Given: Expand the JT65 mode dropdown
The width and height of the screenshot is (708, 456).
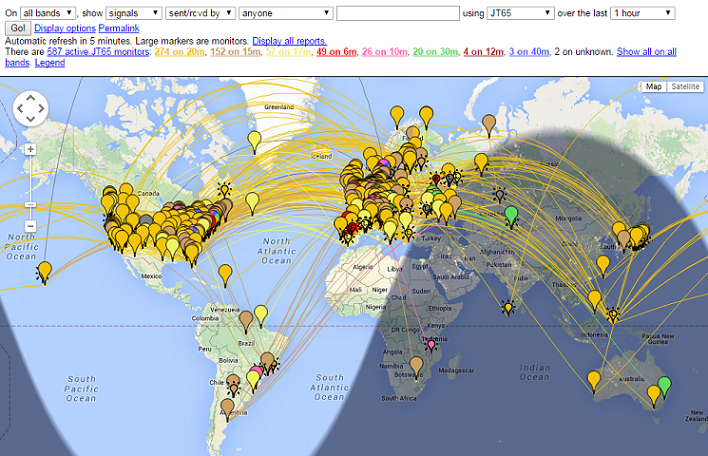Looking at the screenshot, I should click(520, 13).
